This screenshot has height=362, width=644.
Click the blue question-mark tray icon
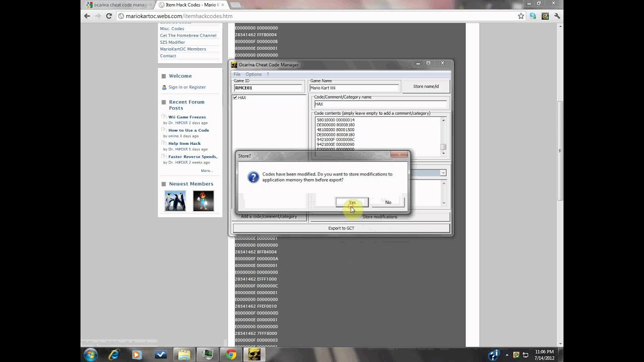pos(494,355)
